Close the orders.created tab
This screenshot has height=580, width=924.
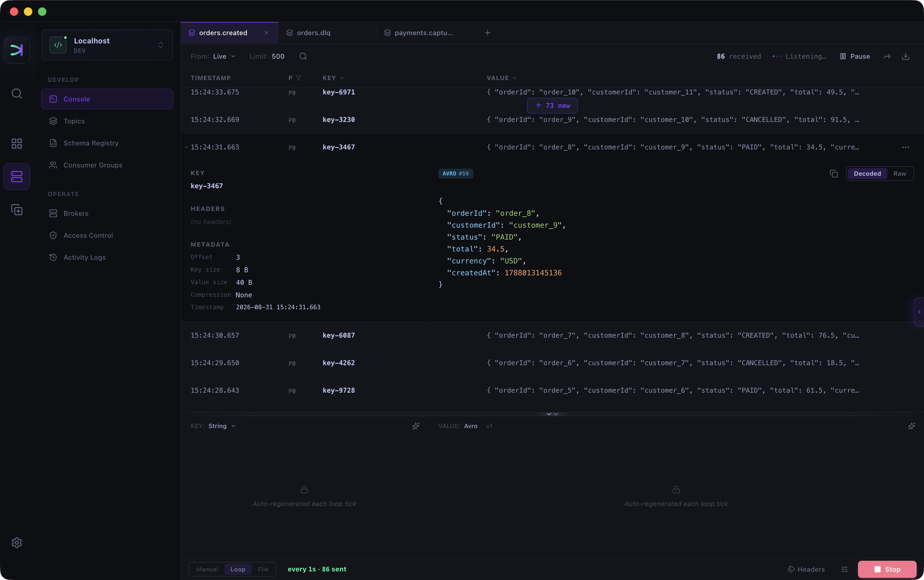[266, 33]
